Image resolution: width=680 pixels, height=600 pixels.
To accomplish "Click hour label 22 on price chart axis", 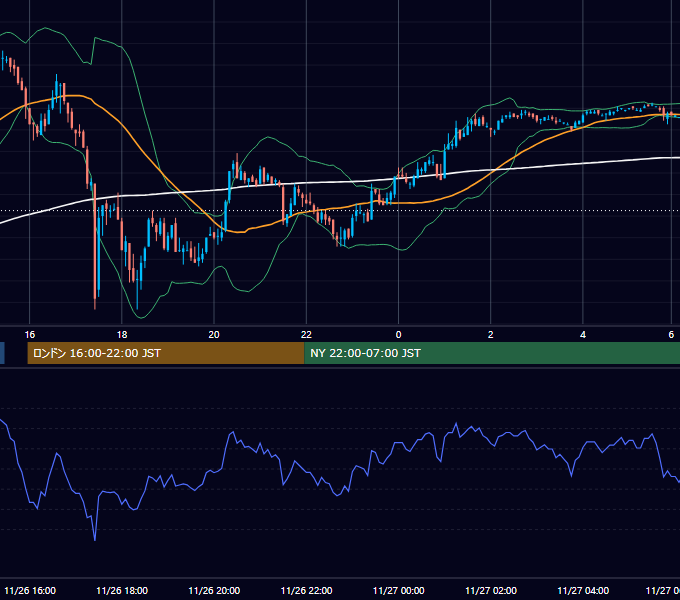I will (x=306, y=335).
